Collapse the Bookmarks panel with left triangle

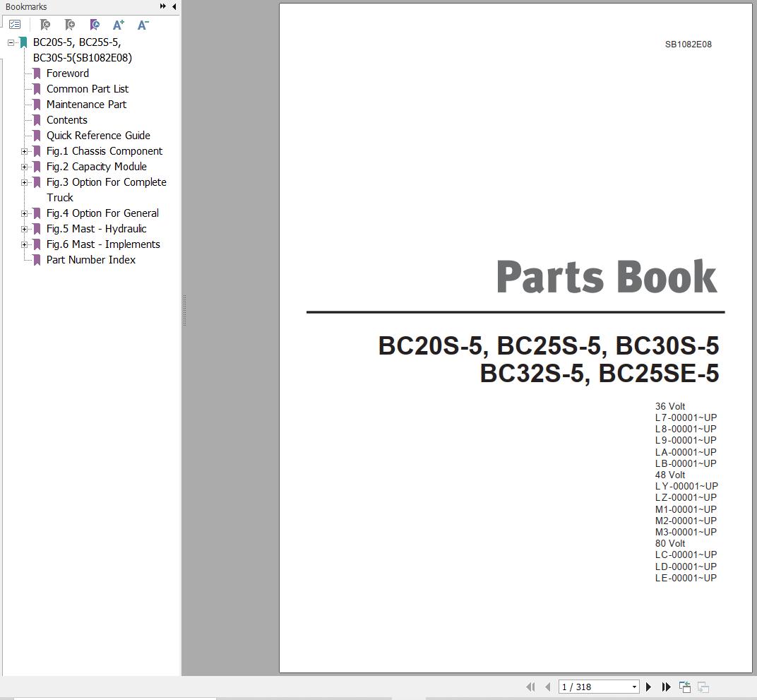pos(174,6)
